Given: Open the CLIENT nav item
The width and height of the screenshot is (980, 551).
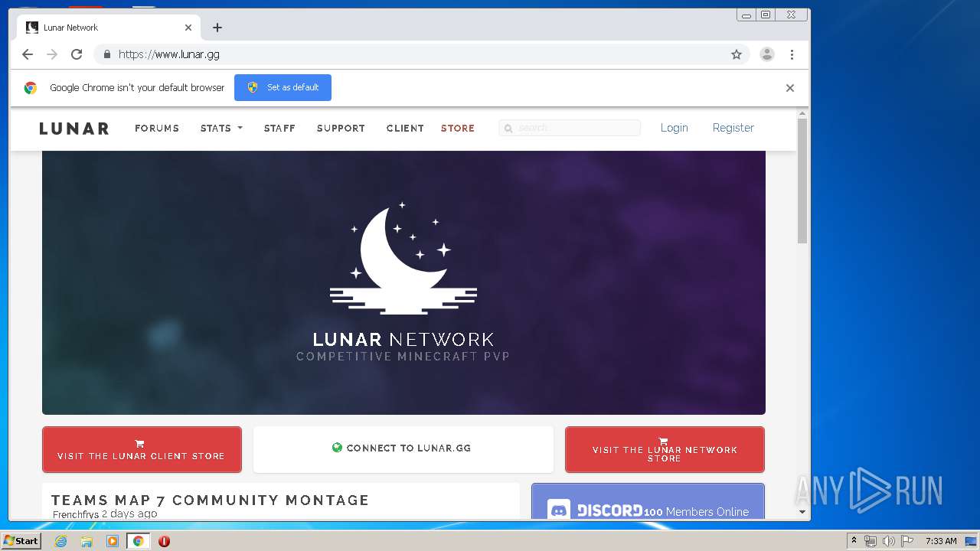Looking at the screenshot, I should [x=405, y=129].
